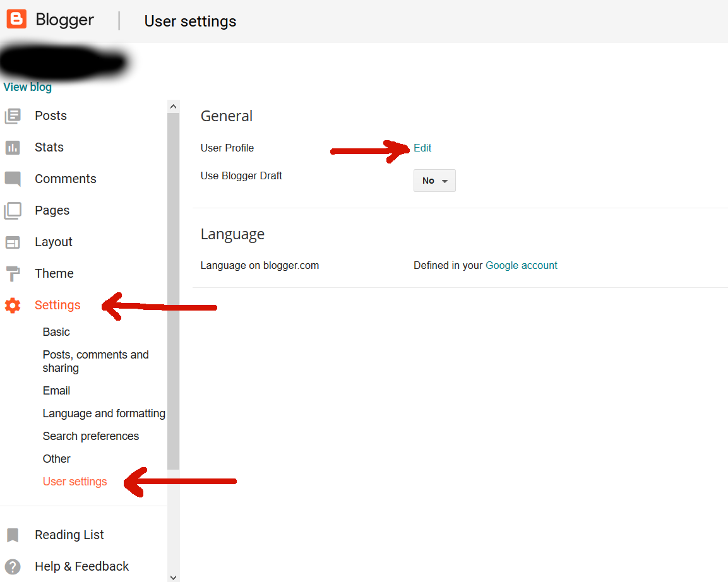The image size is (728, 582).
Task: Click the sidebar scroll up arrow
Action: click(x=173, y=106)
